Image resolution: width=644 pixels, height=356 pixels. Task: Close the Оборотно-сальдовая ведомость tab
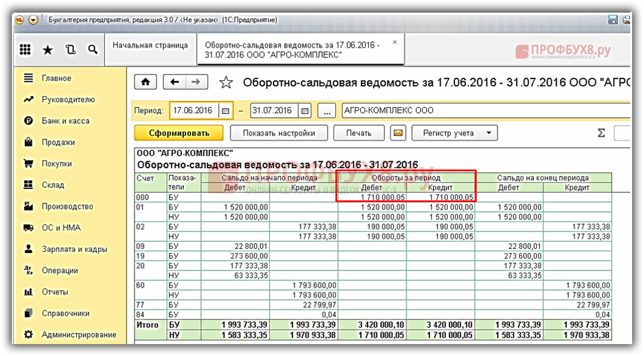click(x=394, y=43)
